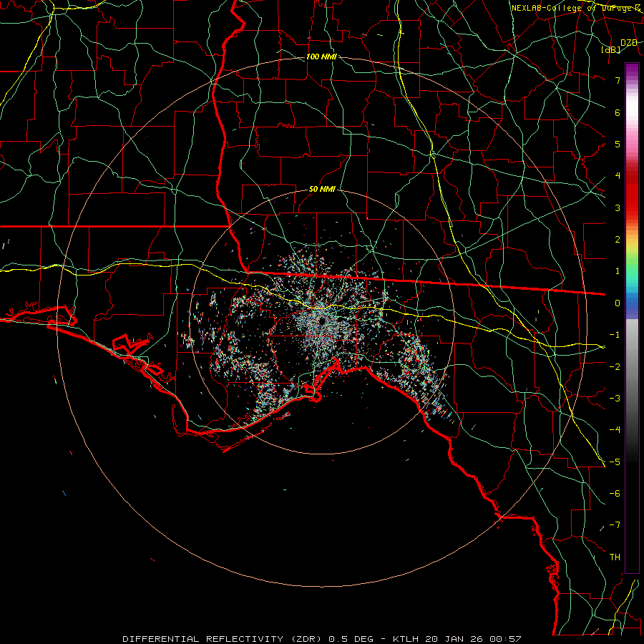Click the "-2" tick label on the color scale
The width and height of the screenshot is (644, 644).
(x=615, y=367)
